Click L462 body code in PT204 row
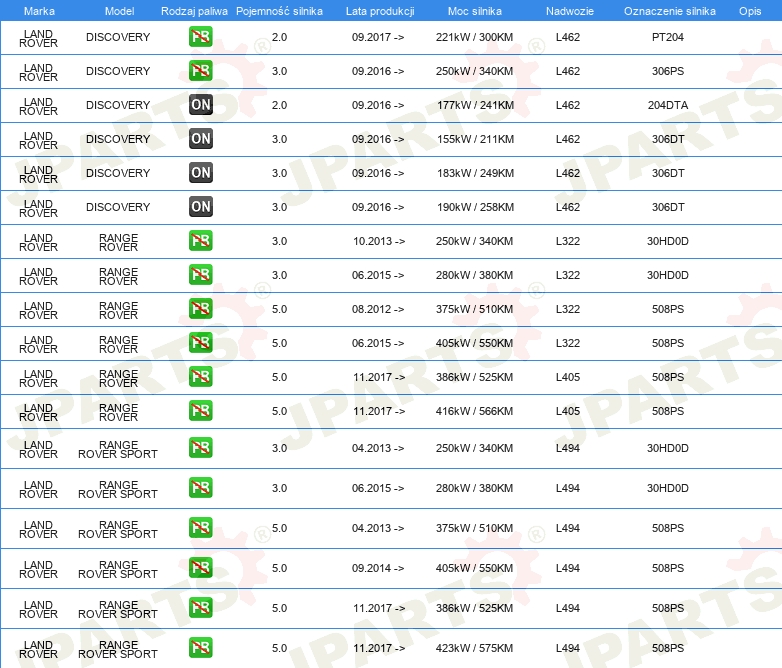Viewport: 782px width, 668px height. click(568, 37)
